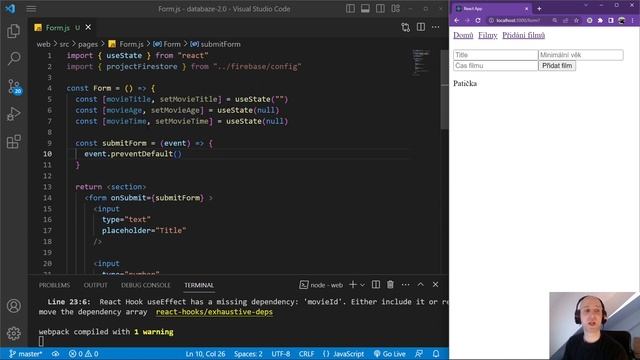Focus the Minimální věk input field

pos(581,55)
